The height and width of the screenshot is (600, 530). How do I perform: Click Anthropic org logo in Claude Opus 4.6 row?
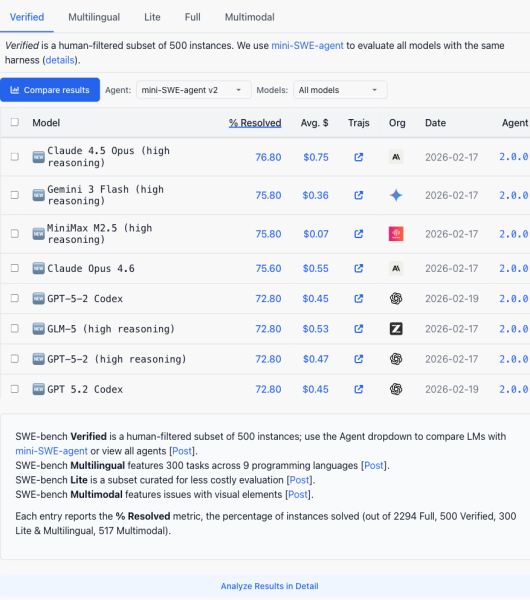pyautogui.click(x=396, y=268)
